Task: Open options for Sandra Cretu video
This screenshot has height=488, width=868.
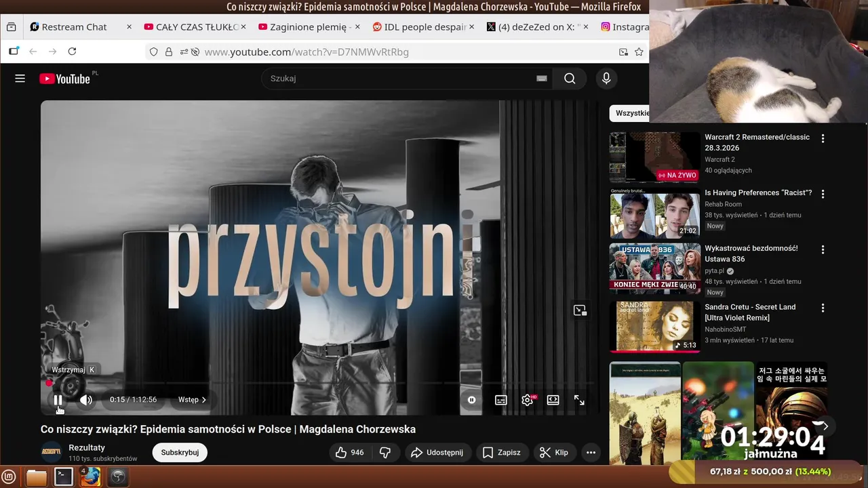Action: coord(823,308)
